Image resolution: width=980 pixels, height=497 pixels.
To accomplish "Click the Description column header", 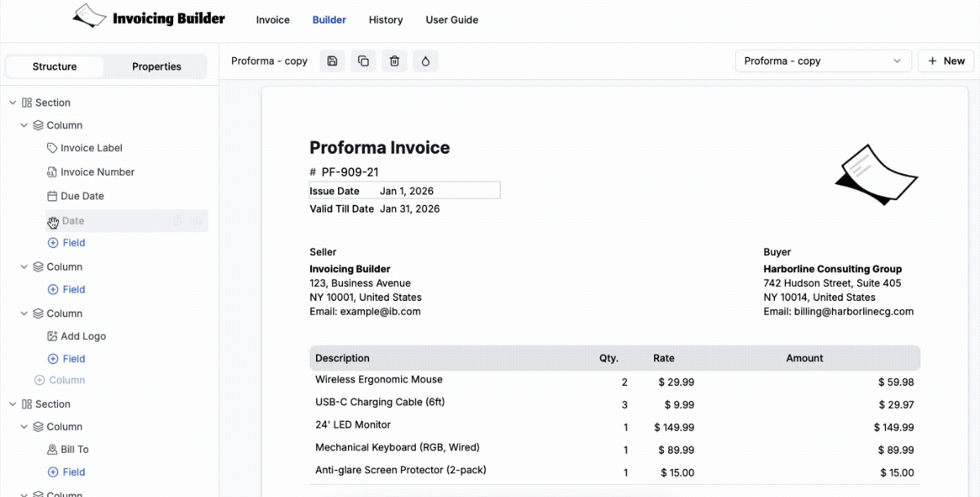I will point(342,358).
